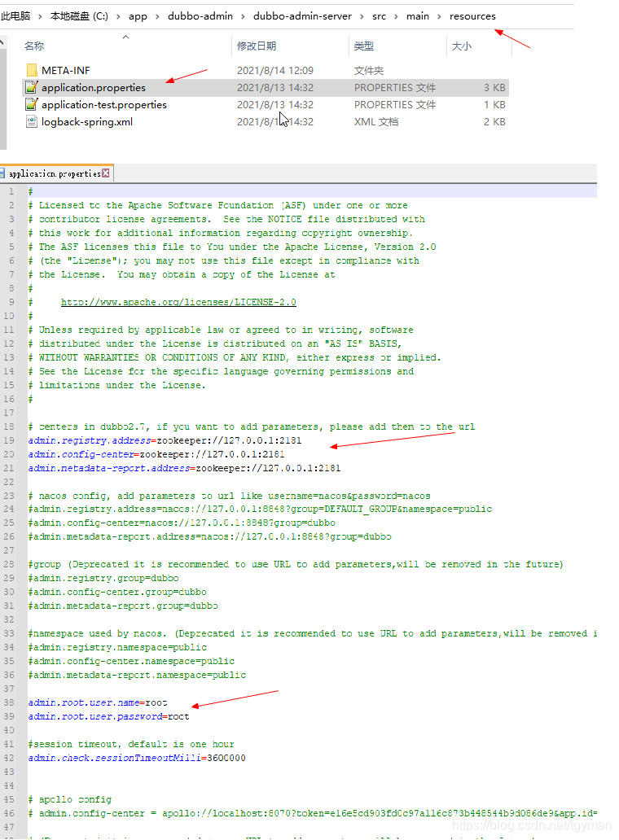The height and width of the screenshot is (840, 619).
Task: Click the resources breadcrumb segment
Action: (x=472, y=16)
